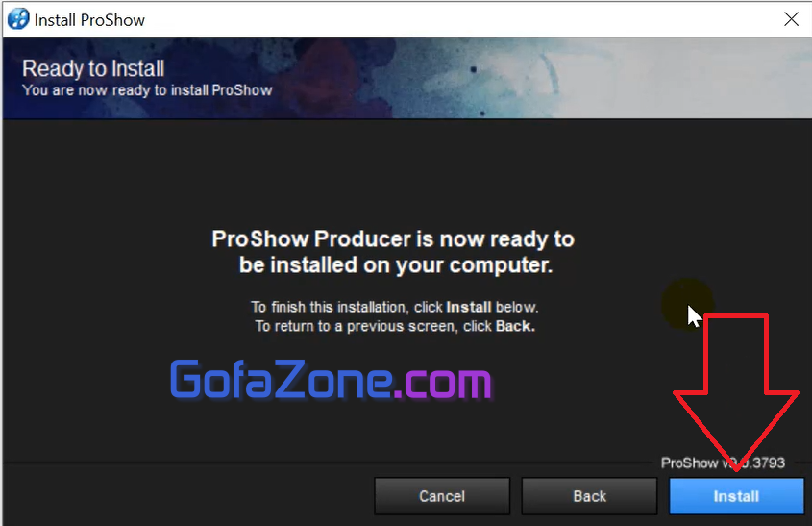Click the yellow cursor highlight circle

click(687, 304)
